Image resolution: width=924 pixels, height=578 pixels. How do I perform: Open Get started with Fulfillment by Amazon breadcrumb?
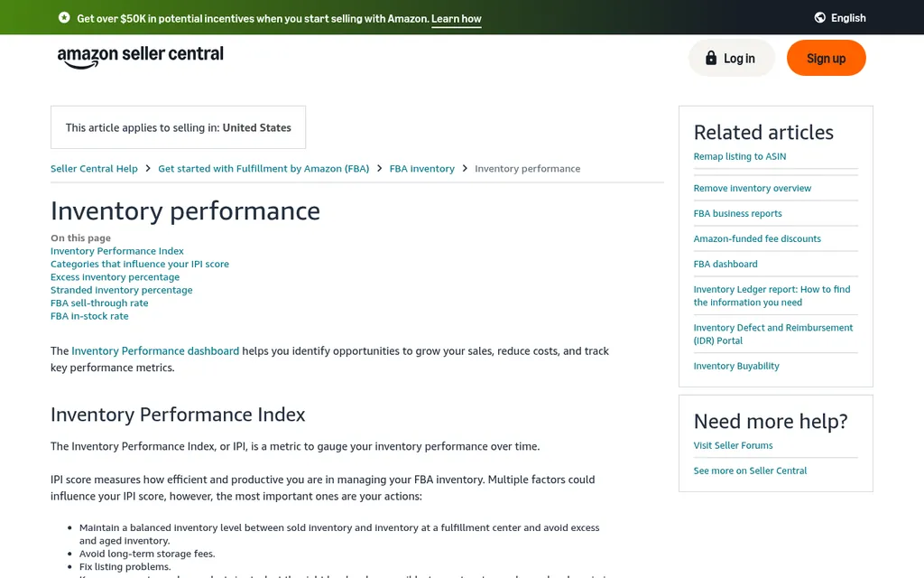263,169
